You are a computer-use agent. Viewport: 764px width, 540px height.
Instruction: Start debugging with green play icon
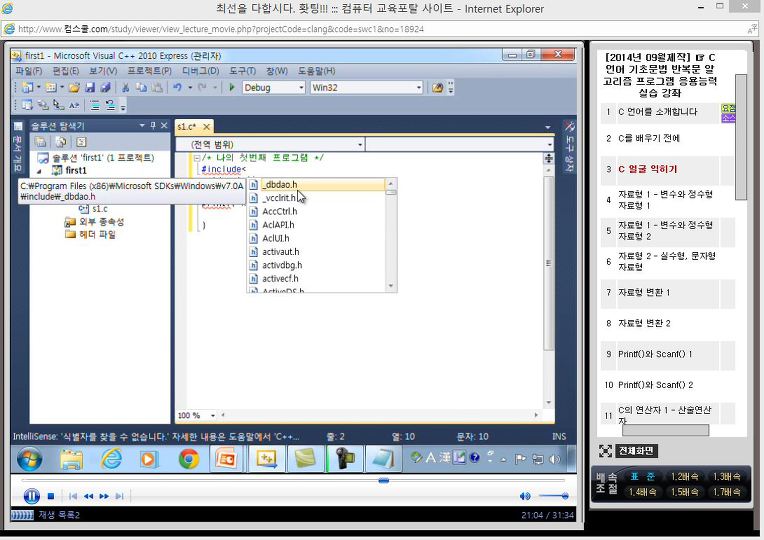tap(232, 88)
